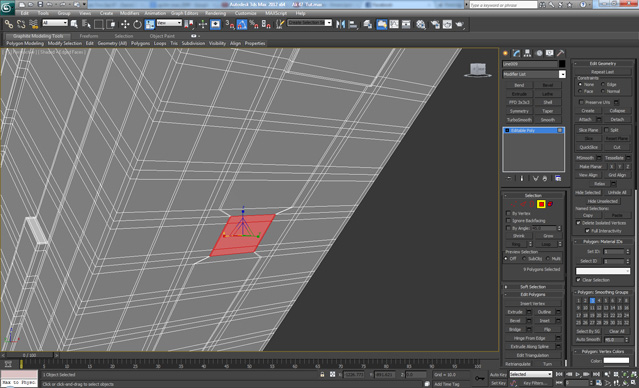Open the Modifiers menu
Viewport: 639px width, 388px height.
click(x=130, y=13)
